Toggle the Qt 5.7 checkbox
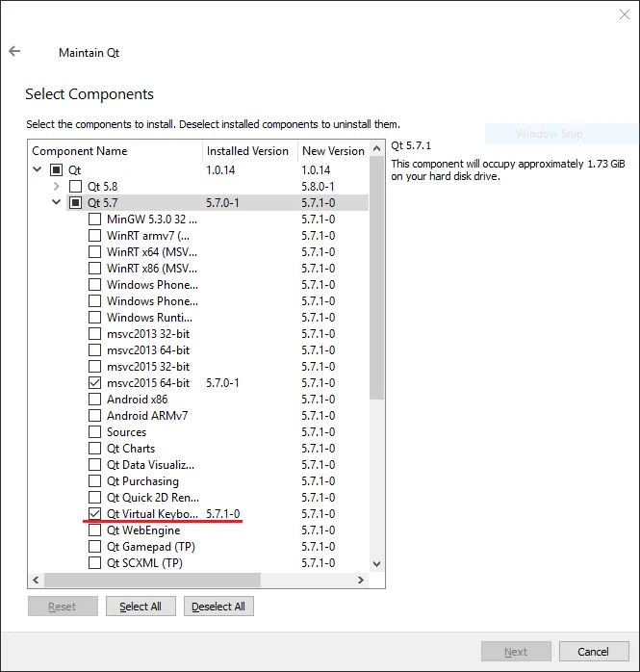This screenshot has height=672, width=640. (75, 203)
